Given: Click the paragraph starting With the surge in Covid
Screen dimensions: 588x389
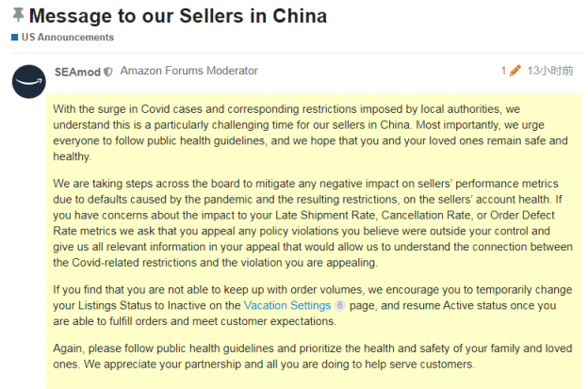Looking at the screenshot, I should pos(311,133).
